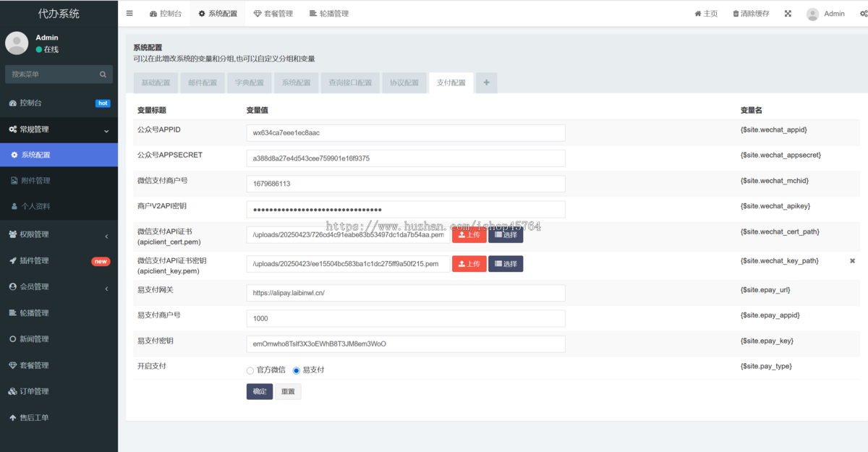Click the Admin avatar in top right

pos(813,14)
